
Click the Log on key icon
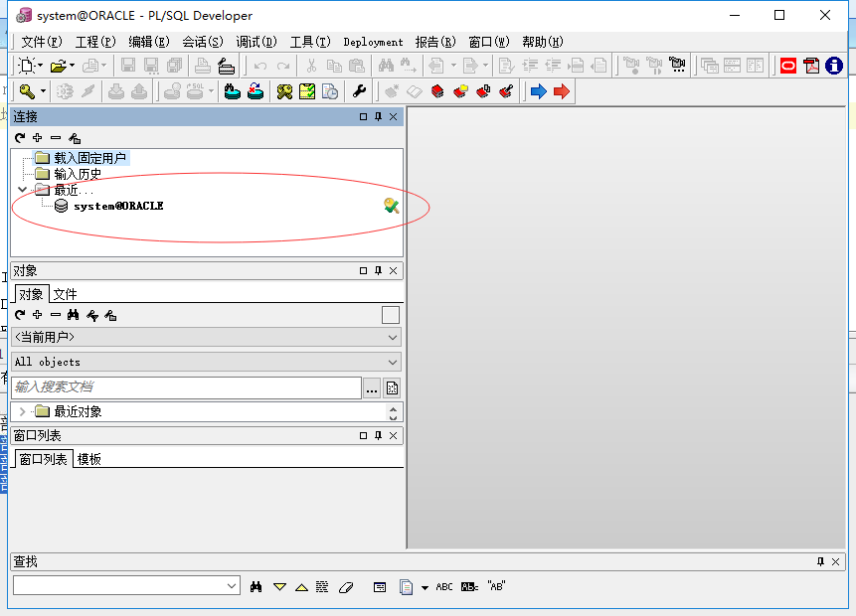pyautogui.click(x=27, y=91)
